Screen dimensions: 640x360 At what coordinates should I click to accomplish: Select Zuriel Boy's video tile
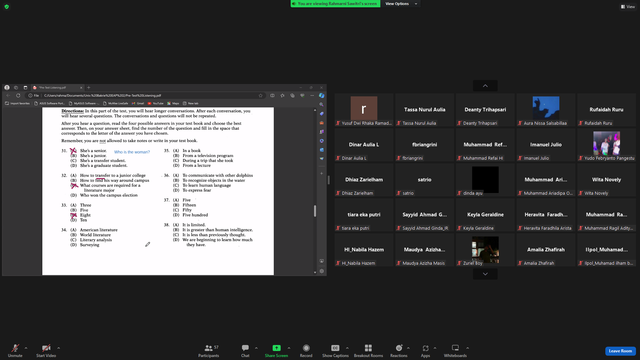[485, 250]
